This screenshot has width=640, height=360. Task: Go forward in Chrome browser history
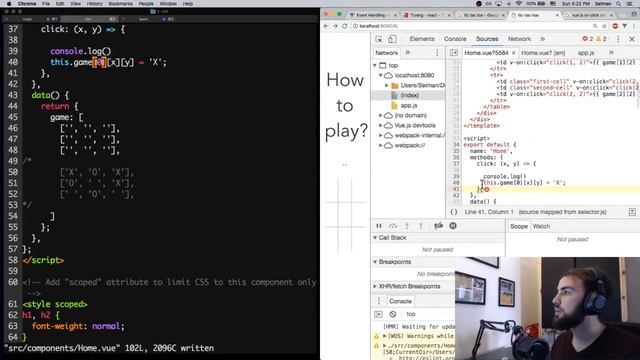pos(335,26)
